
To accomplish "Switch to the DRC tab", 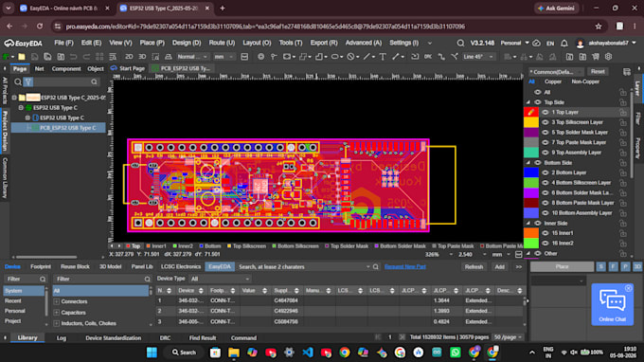I will pyautogui.click(x=165, y=337).
